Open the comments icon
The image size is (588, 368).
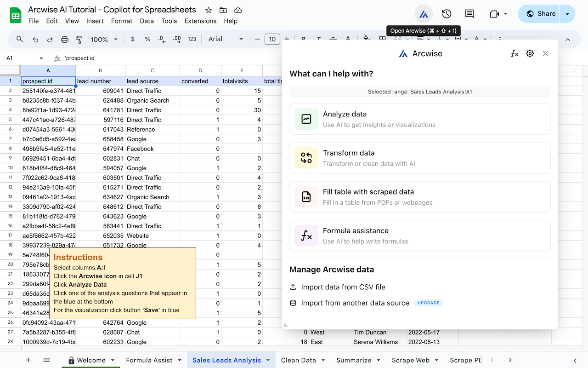tap(469, 14)
